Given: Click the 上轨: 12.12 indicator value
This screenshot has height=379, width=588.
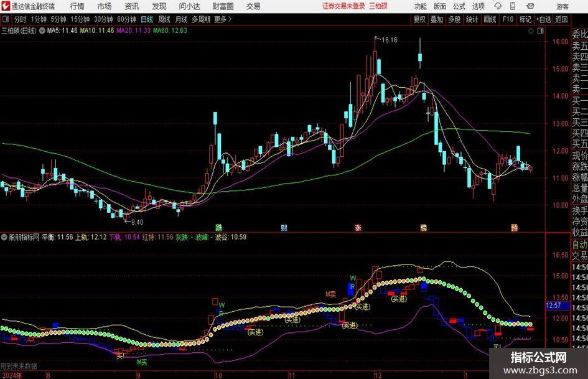Looking at the screenshot, I should (91, 237).
